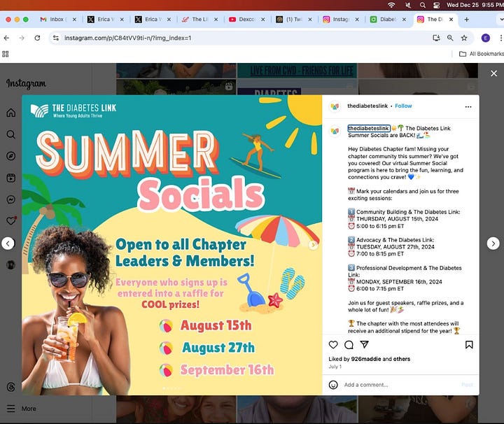Open macOS Spotlight search
The image size is (504, 424).
click(x=423, y=5)
